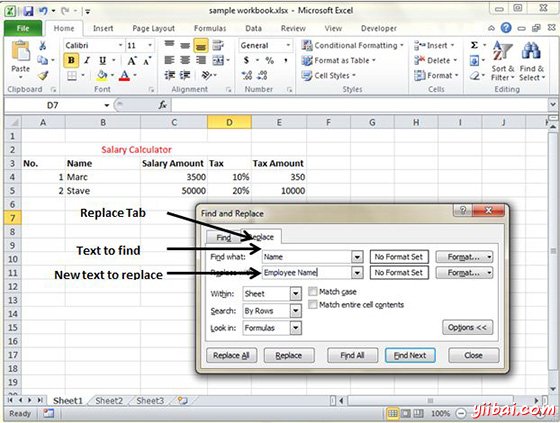
Task: Click the Center text icon
Action: click(x=185, y=60)
